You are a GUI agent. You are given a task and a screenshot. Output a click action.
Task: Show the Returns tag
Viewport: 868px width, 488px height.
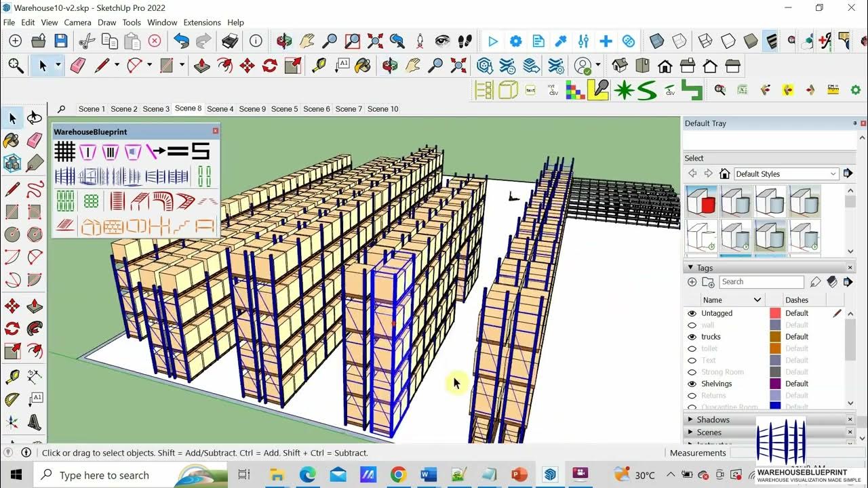tap(692, 395)
